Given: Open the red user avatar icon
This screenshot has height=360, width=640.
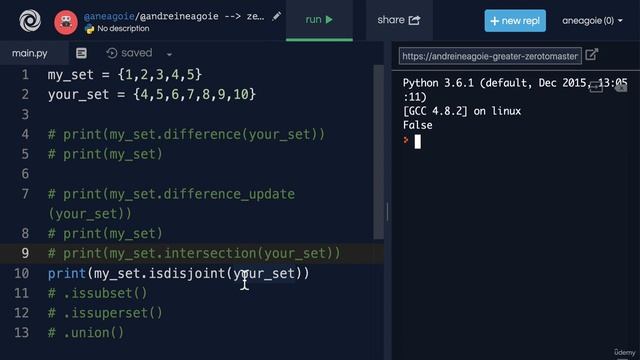Looking at the screenshot, I should click(66, 22).
